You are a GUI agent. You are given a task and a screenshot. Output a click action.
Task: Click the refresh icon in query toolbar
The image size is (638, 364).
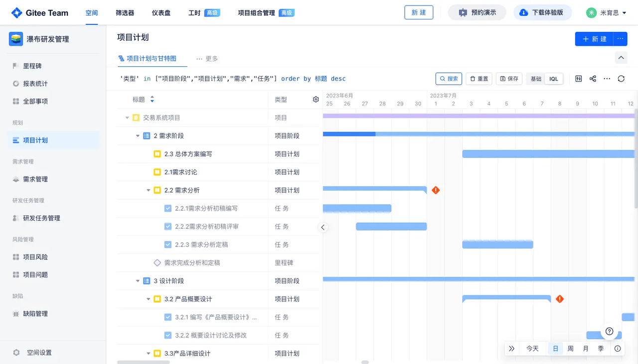(x=621, y=79)
